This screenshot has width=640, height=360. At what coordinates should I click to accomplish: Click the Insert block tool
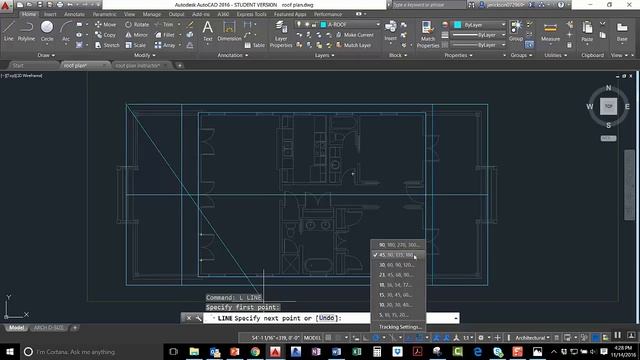(390, 31)
